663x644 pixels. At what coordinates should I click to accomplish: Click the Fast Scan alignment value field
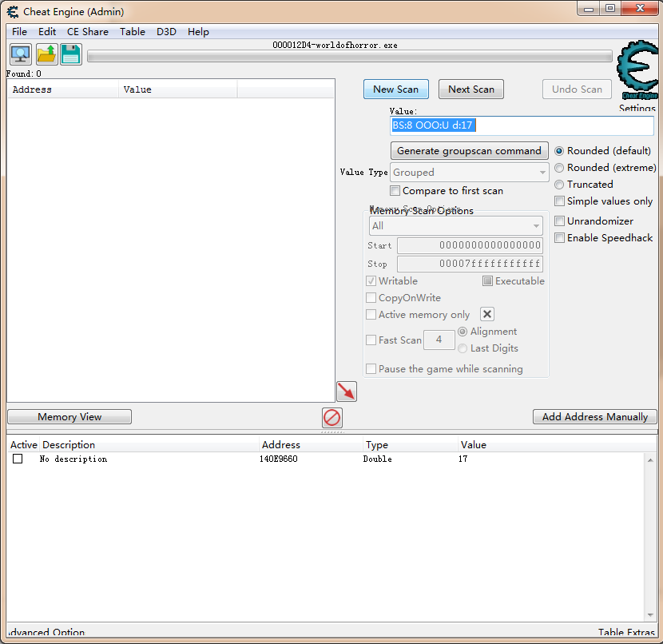[439, 340]
